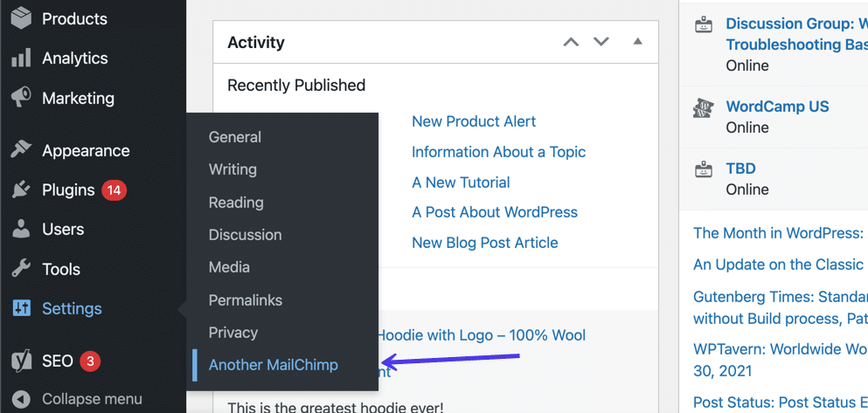Open the New Product Alert post link
Image resolution: width=868 pixels, height=413 pixels.
click(473, 121)
